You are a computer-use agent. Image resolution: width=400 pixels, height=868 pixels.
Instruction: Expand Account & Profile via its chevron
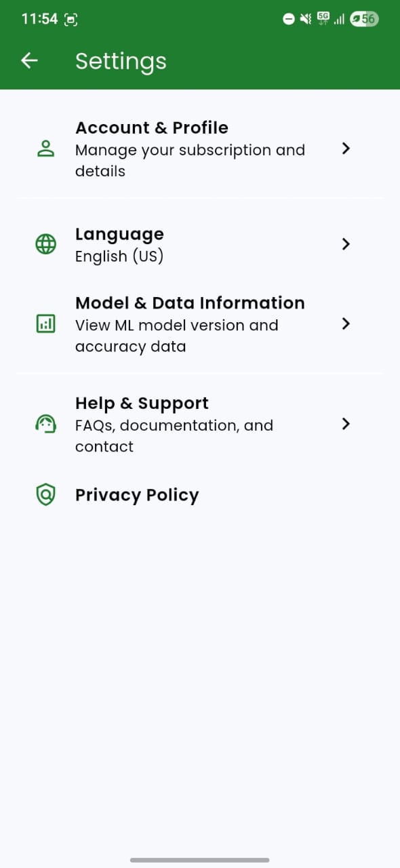(346, 149)
